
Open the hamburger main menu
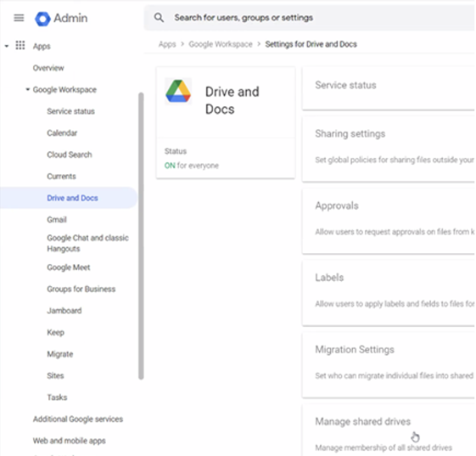pos(19,18)
